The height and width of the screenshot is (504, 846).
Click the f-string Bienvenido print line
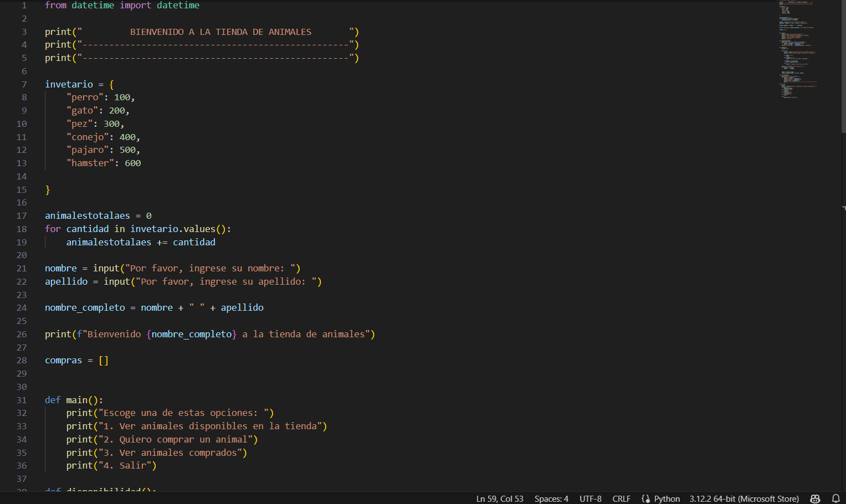click(x=210, y=334)
